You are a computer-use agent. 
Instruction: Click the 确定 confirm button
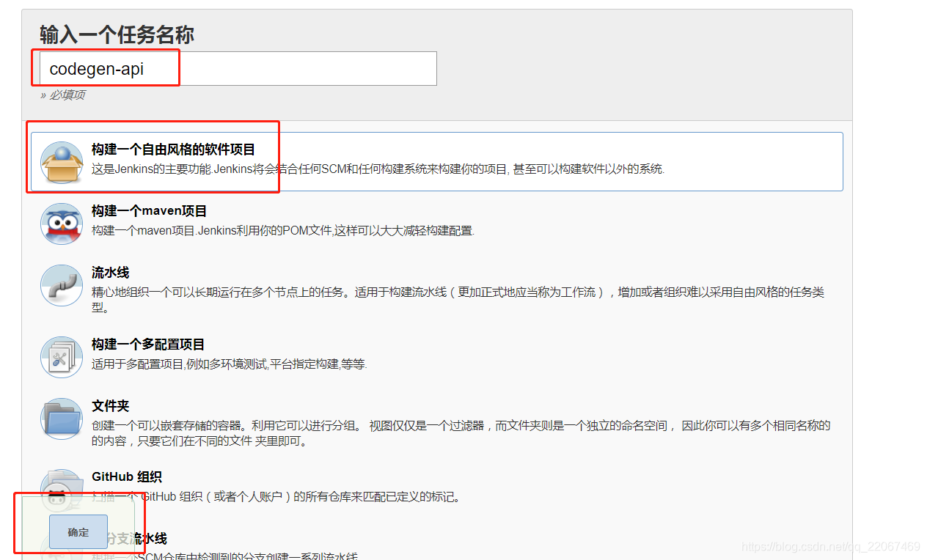[x=78, y=532]
